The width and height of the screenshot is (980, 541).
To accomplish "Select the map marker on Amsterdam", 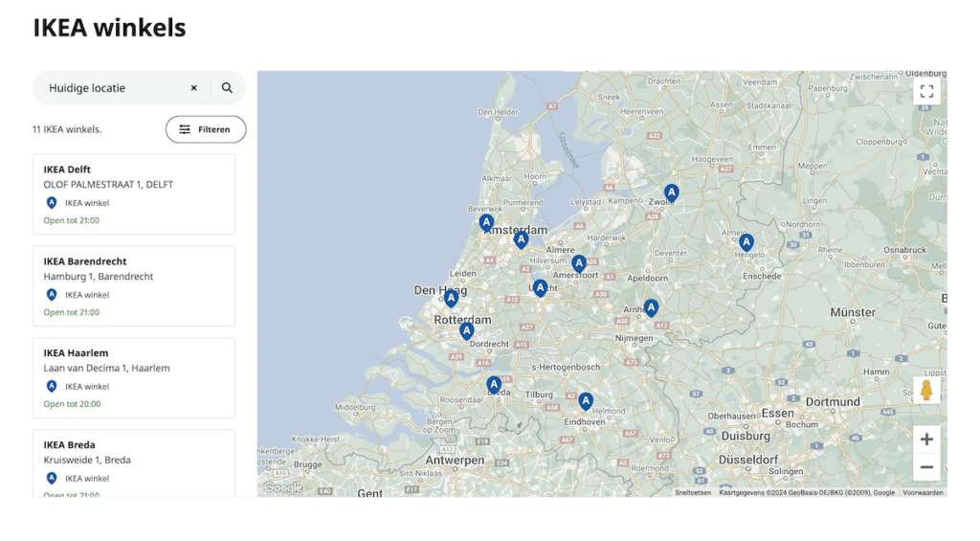I will pos(522,239).
